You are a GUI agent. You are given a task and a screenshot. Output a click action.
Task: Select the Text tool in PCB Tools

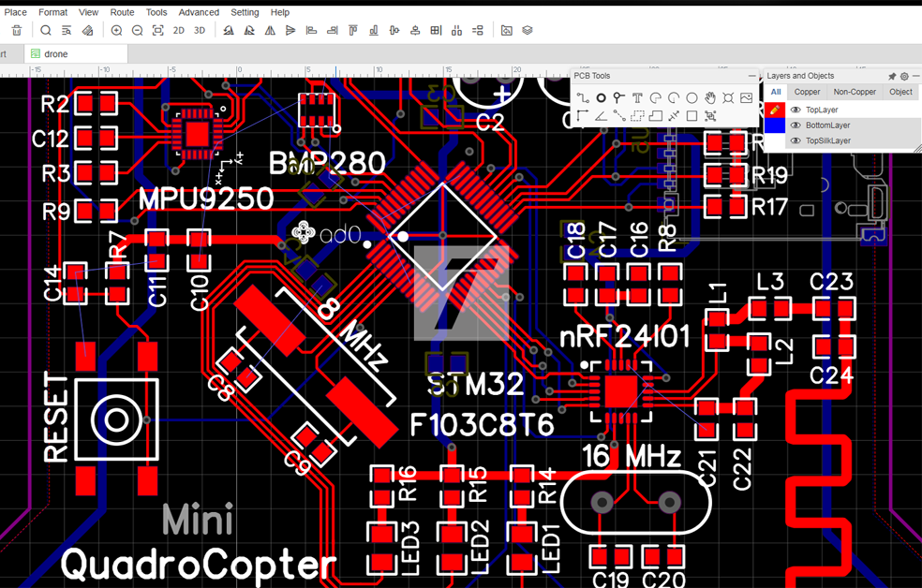click(637, 98)
